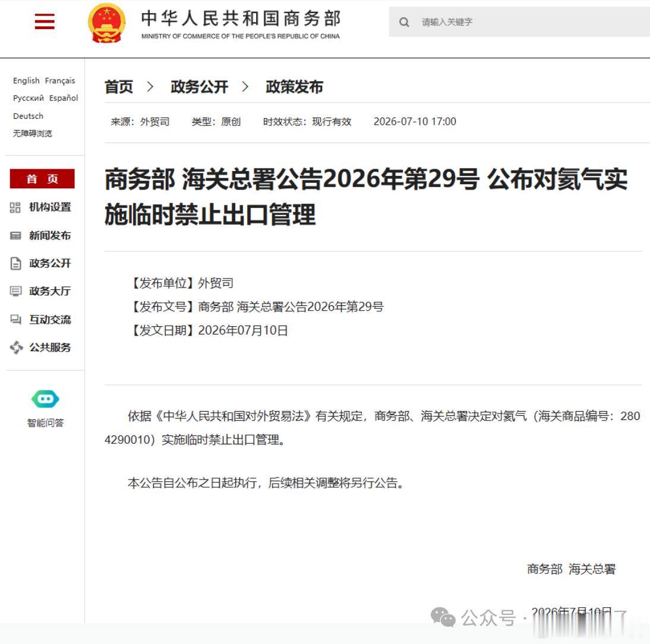Screen dimensions: 650x644
Task: Click the paragraph 本公告自公布之日起执行
Action: click(x=266, y=483)
